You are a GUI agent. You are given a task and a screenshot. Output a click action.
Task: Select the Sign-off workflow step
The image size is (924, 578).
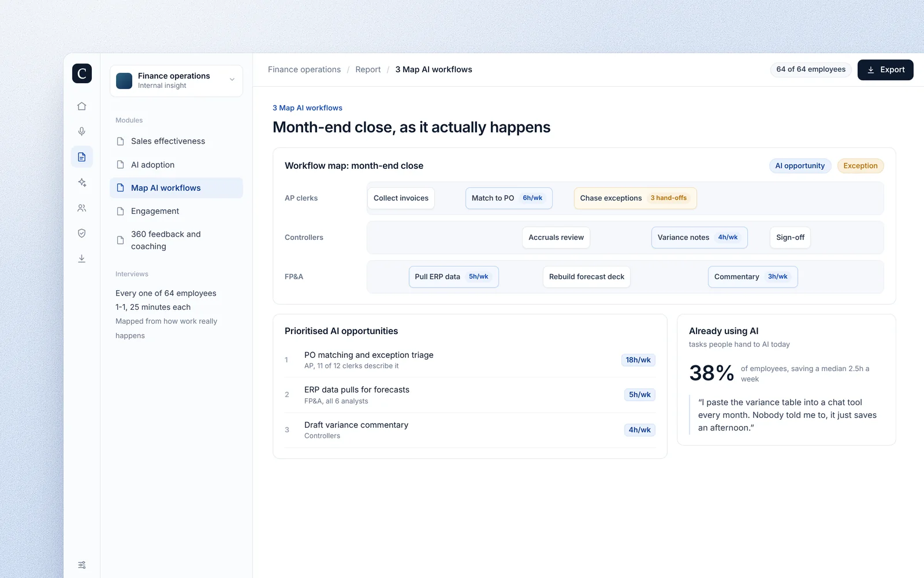click(x=790, y=238)
